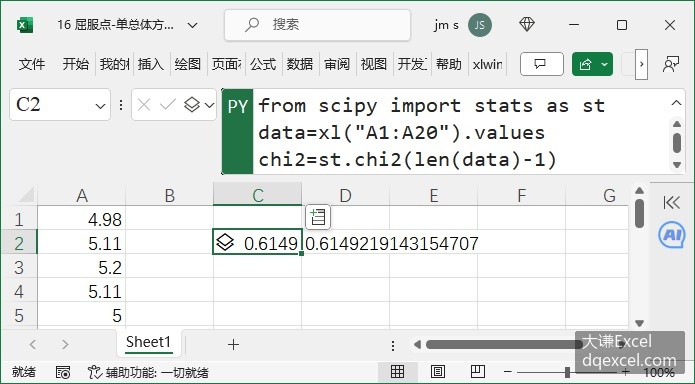This screenshot has width=695, height=384.
Task: Select row 3 header
Action: click(x=19, y=267)
